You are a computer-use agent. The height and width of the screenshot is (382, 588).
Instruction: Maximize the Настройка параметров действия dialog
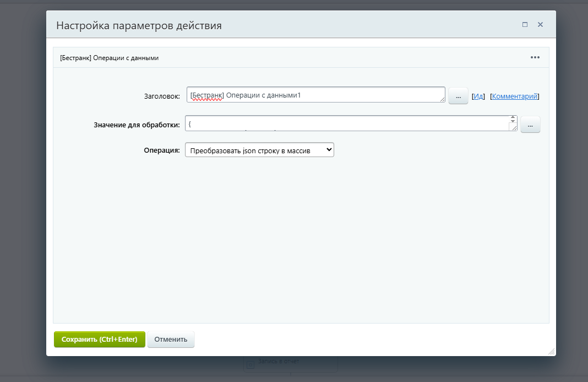[524, 24]
